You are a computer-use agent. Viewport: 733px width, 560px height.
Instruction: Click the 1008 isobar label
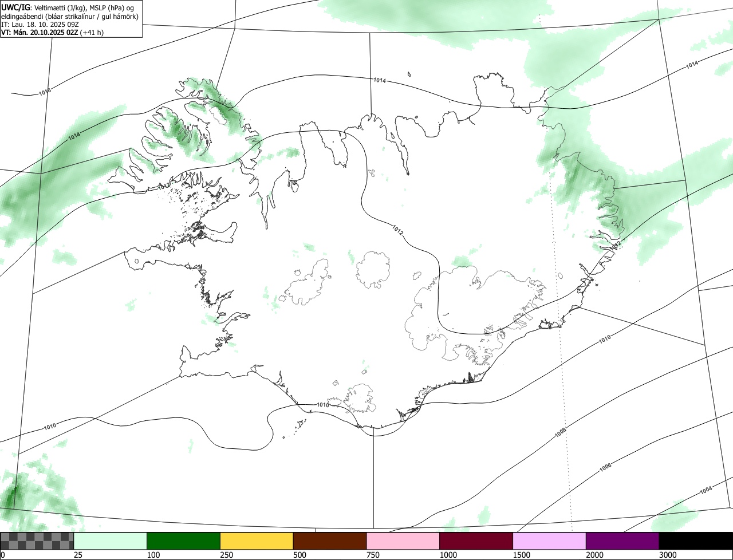(x=561, y=433)
